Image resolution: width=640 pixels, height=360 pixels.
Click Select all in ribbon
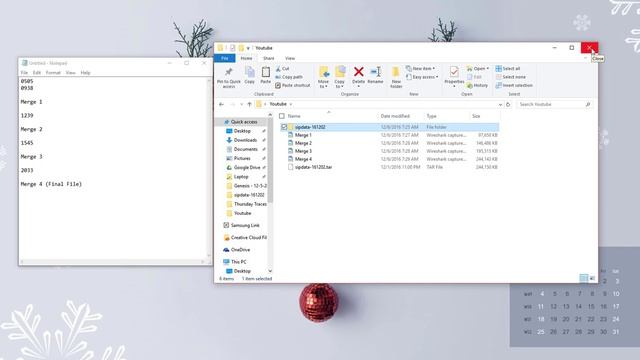pyautogui.click(x=508, y=69)
